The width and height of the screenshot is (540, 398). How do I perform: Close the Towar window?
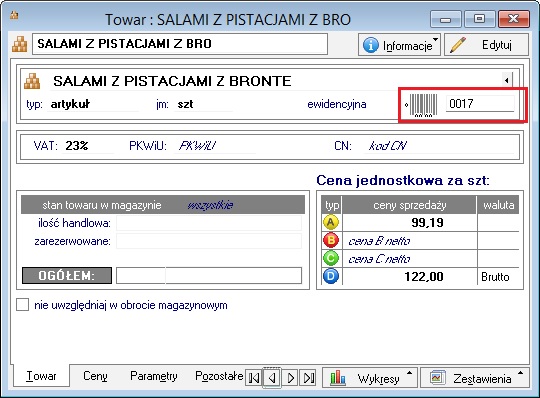coord(513,19)
